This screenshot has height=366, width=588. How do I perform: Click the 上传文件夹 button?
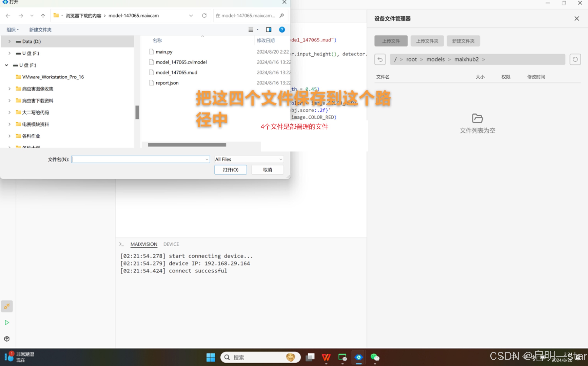(x=427, y=41)
